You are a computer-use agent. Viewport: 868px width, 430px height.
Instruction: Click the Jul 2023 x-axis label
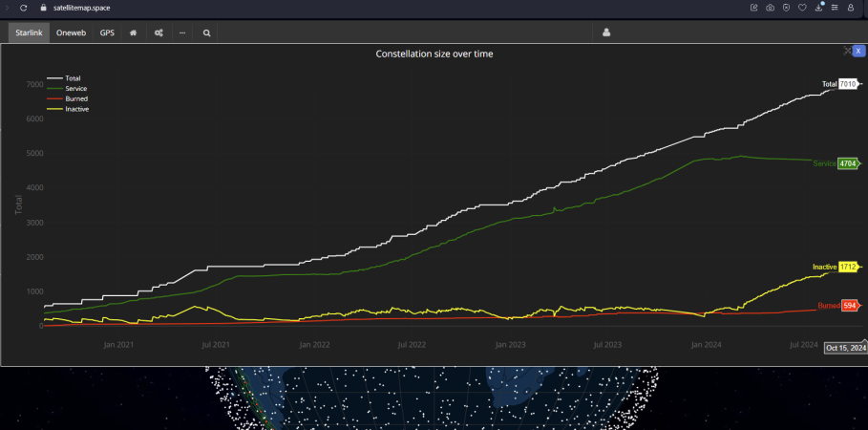pos(607,345)
